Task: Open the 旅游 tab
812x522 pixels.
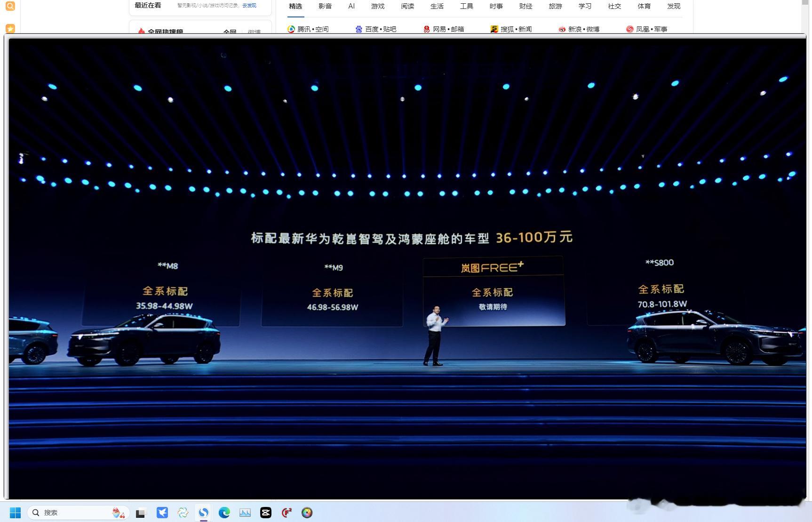Action: click(x=555, y=6)
